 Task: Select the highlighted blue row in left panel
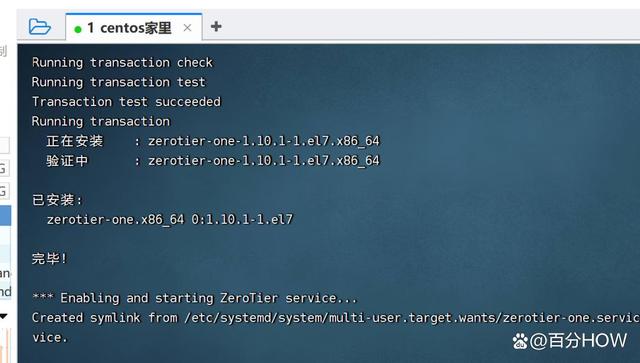(5, 216)
